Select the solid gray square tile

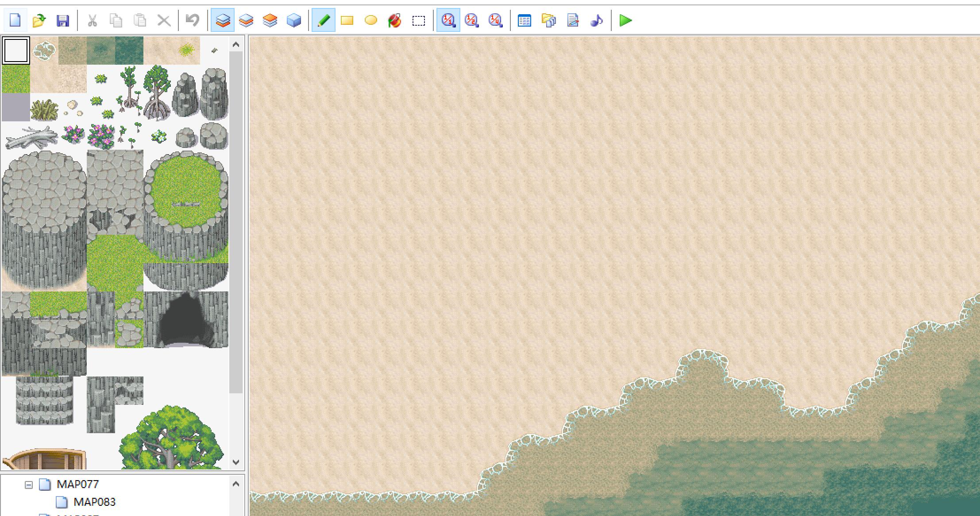16,107
